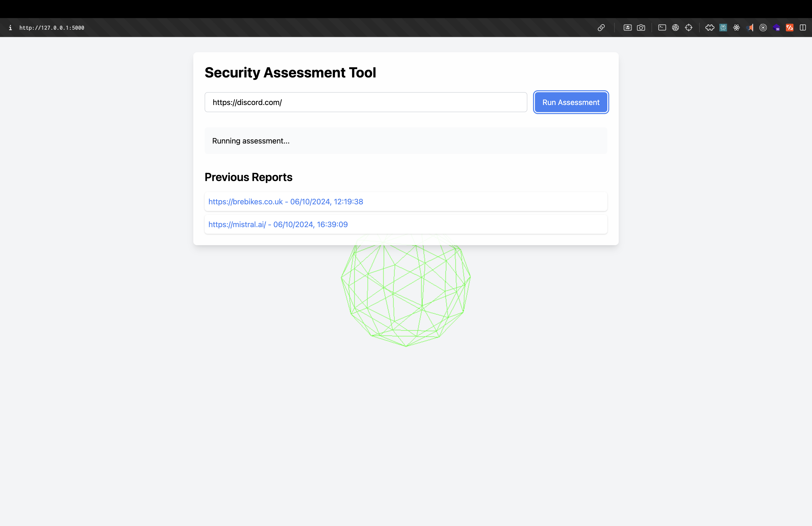Click the teal Perplexity extension icon

pyautogui.click(x=723, y=28)
